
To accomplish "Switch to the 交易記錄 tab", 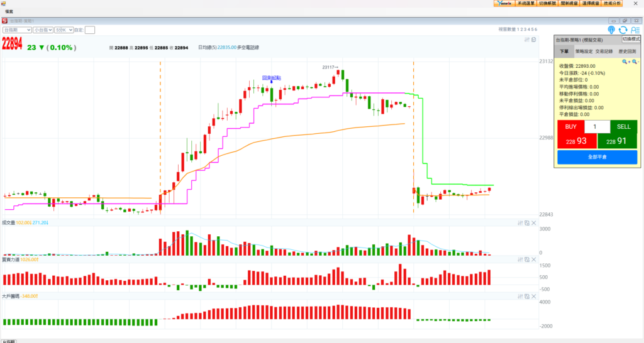I will pyautogui.click(x=604, y=52).
